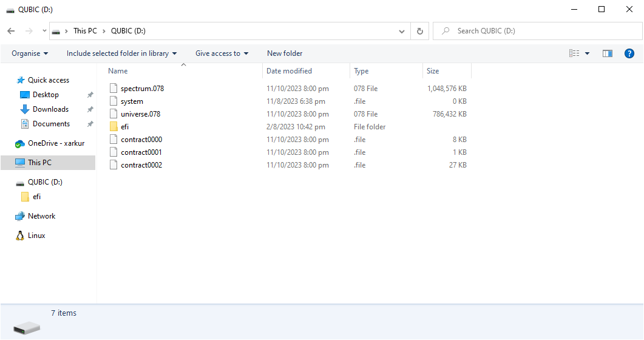Click the Network icon in sidebar
The width and height of the screenshot is (644, 340).
click(19, 216)
